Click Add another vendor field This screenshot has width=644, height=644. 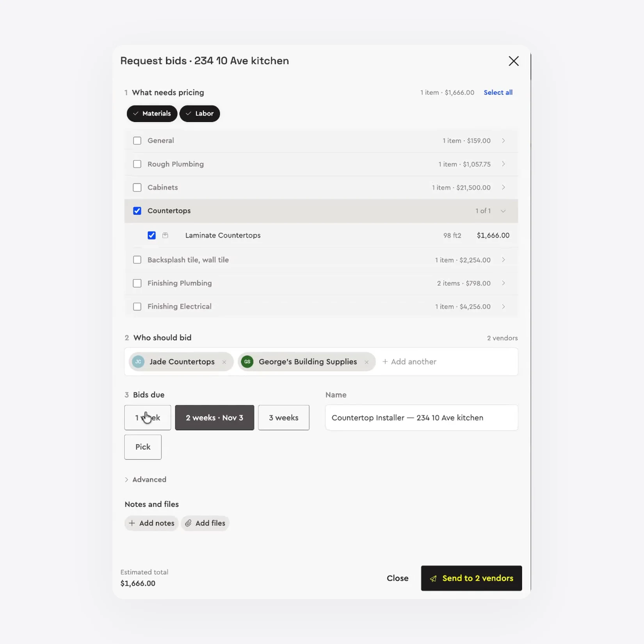click(409, 362)
